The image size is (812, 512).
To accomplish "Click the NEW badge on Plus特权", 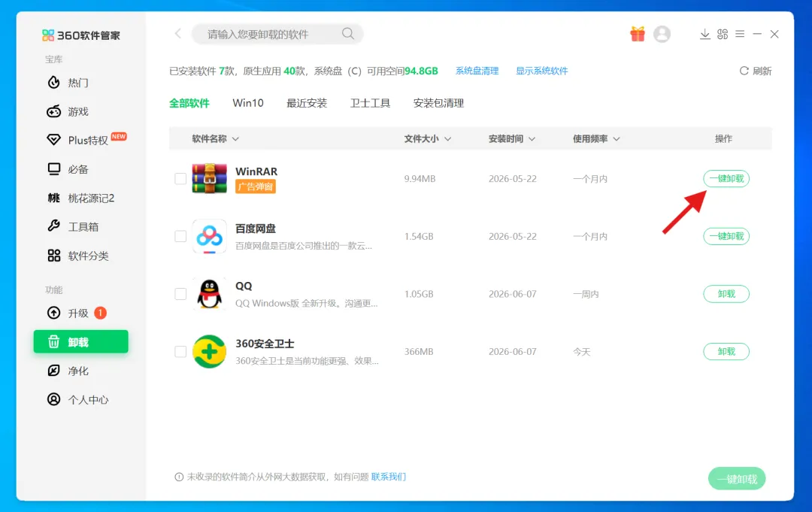I will 119,137.
